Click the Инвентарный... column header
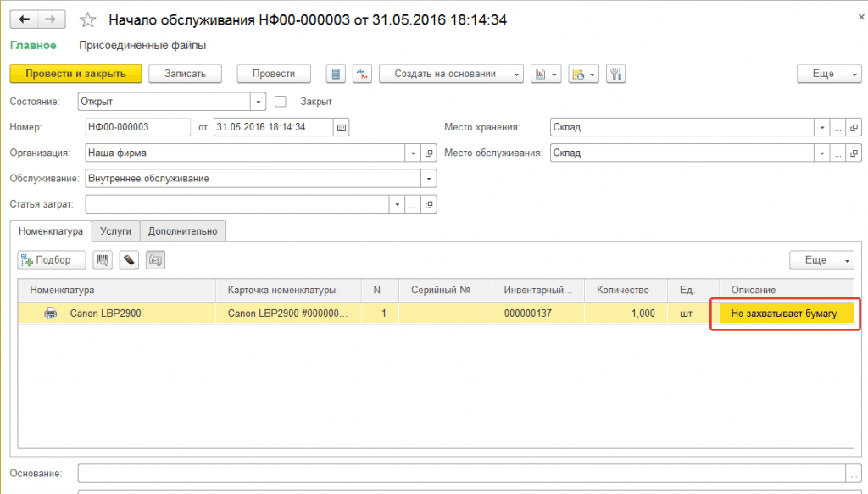Image resolution: width=868 pixels, height=494 pixels. coord(538,290)
